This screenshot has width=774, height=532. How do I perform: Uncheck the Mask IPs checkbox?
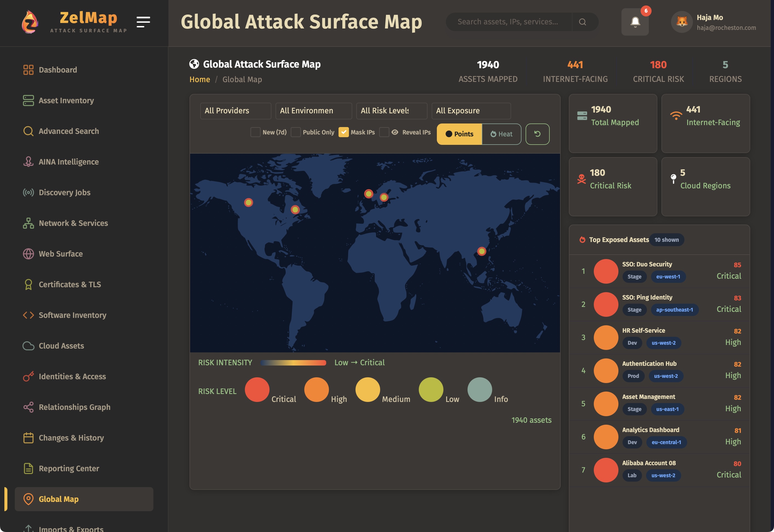click(x=344, y=132)
